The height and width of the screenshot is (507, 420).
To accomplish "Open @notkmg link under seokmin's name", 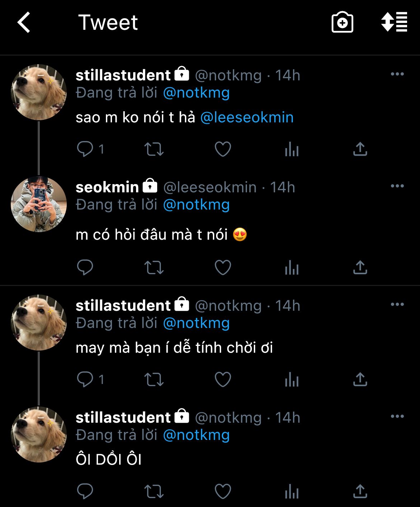I will [x=196, y=205].
